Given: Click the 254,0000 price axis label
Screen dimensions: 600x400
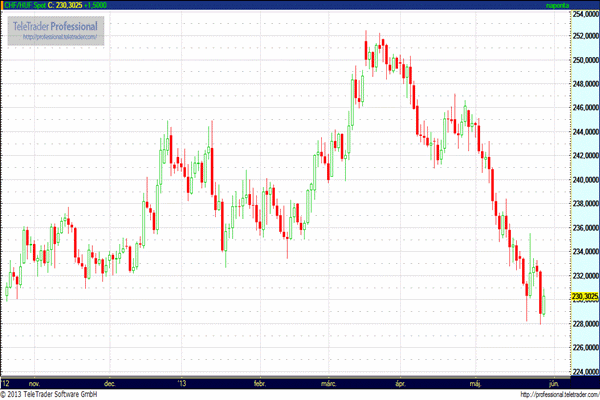Looking at the screenshot, I should pyautogui.click(x=583, y=13).
